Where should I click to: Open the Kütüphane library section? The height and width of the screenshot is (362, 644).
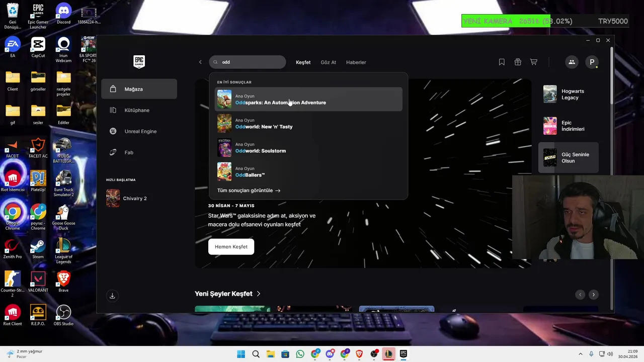139,110
